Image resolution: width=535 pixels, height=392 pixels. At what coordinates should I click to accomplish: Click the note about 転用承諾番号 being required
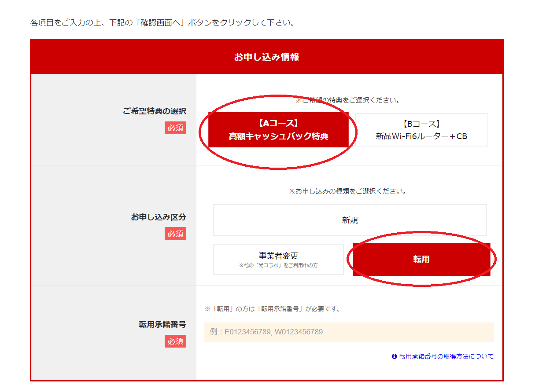(x=273, y=309)
